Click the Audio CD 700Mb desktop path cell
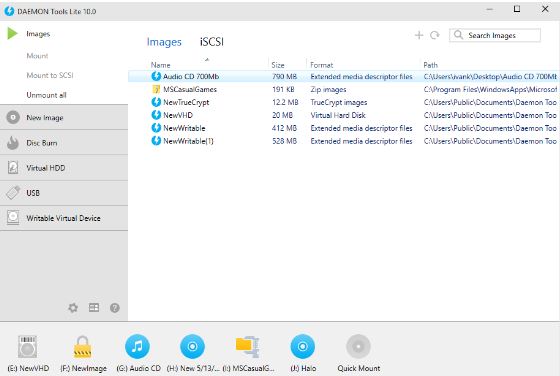This screenshot has width=560, height=376. pyautogui.click(x=490, y=76)
